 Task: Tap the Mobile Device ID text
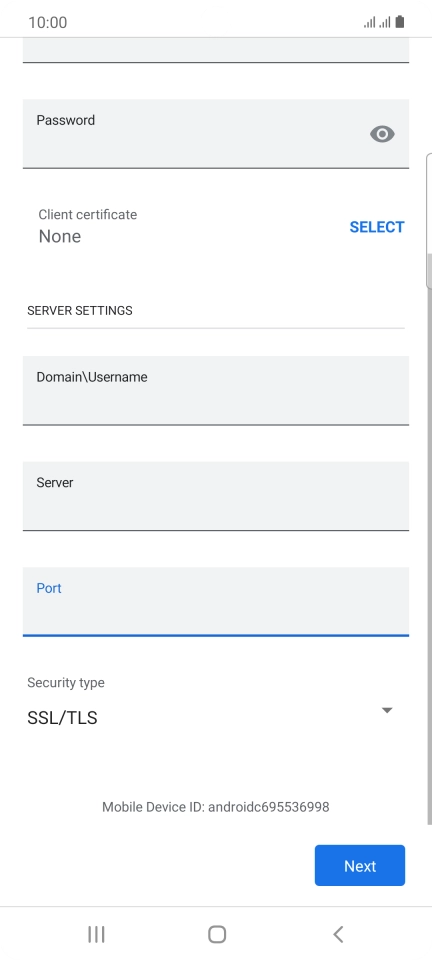(215, 807)
